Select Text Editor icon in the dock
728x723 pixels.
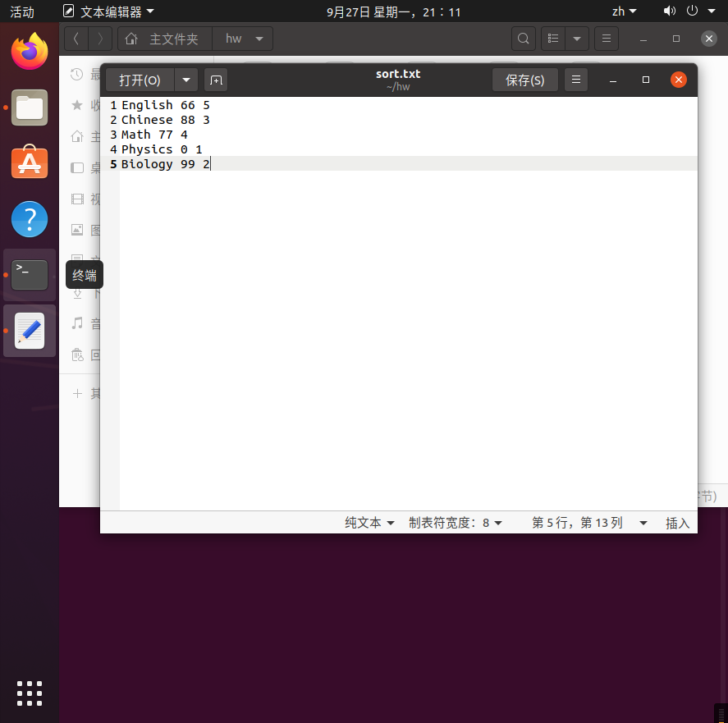pos(30,331)
